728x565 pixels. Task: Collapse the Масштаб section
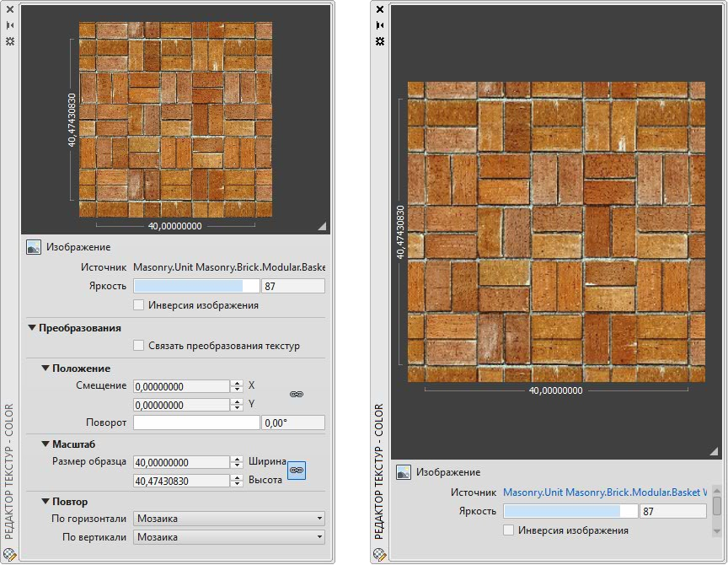pos(45,444)
